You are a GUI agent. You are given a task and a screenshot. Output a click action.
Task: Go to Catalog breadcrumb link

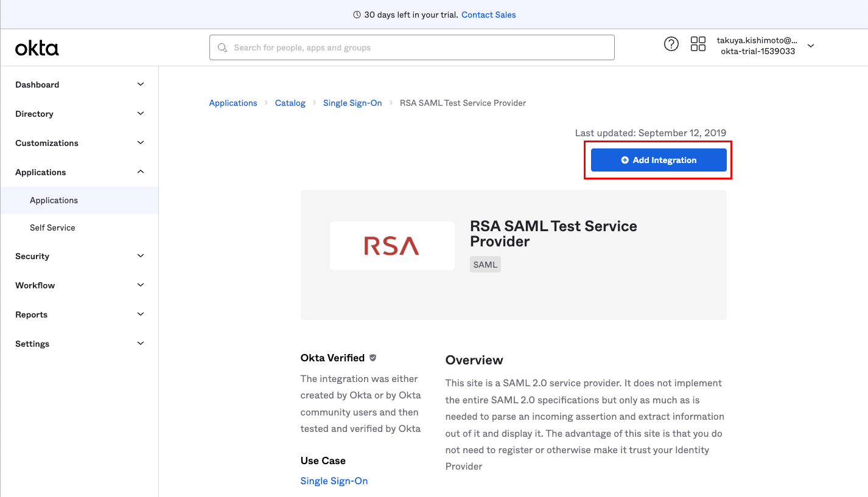[x=290, y=103]
